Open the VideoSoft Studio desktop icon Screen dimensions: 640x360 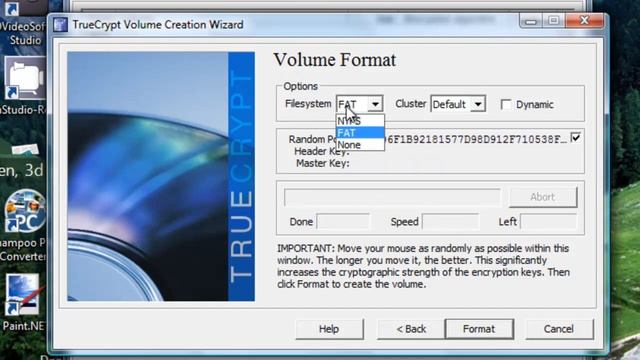click(x=22, y=22)
